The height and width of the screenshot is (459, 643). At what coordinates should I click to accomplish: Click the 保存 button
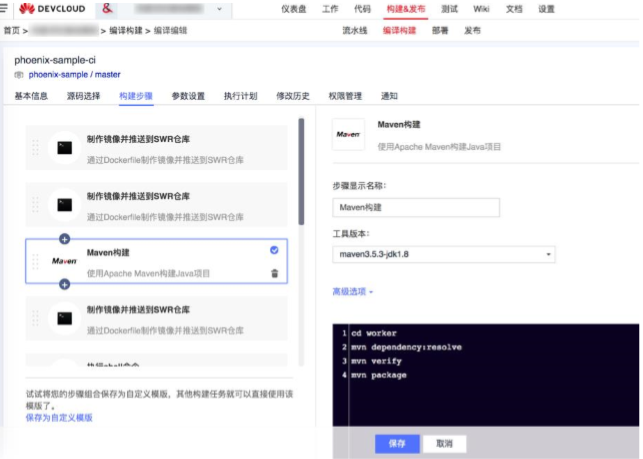click(x=397, y=443)
